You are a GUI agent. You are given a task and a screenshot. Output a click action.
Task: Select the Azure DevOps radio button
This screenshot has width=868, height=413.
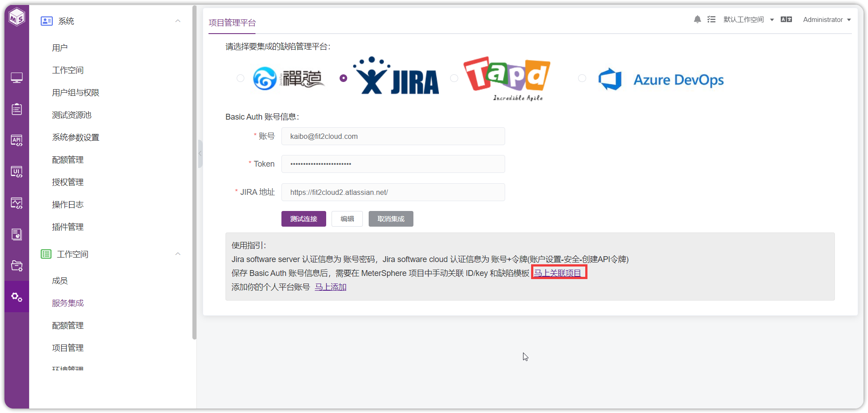click(x=582, y=78)
